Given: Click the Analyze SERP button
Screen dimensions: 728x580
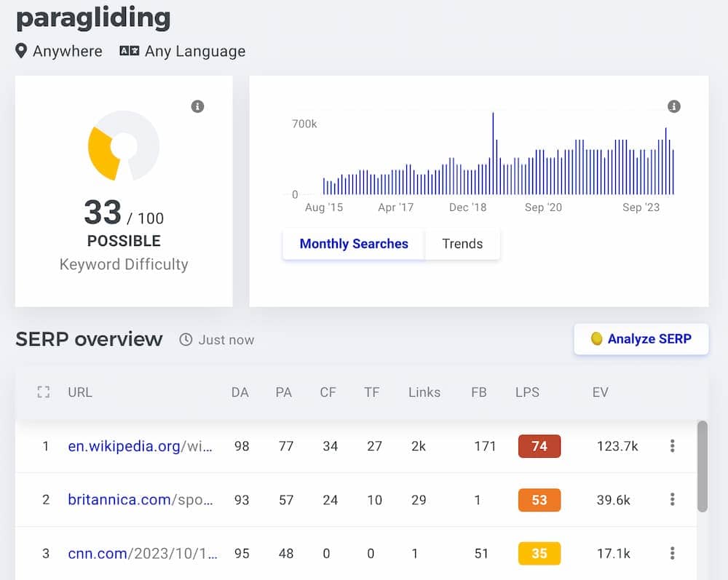Looking at the screenshot, I should (x=641, y=339).
